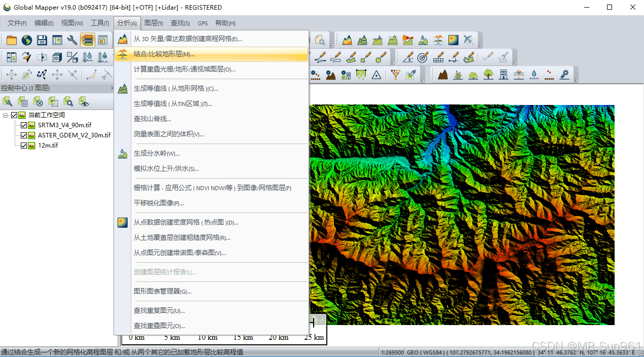Select the target range ring drawing tool
Screen dimensions: 644x357
pos(423,57)
